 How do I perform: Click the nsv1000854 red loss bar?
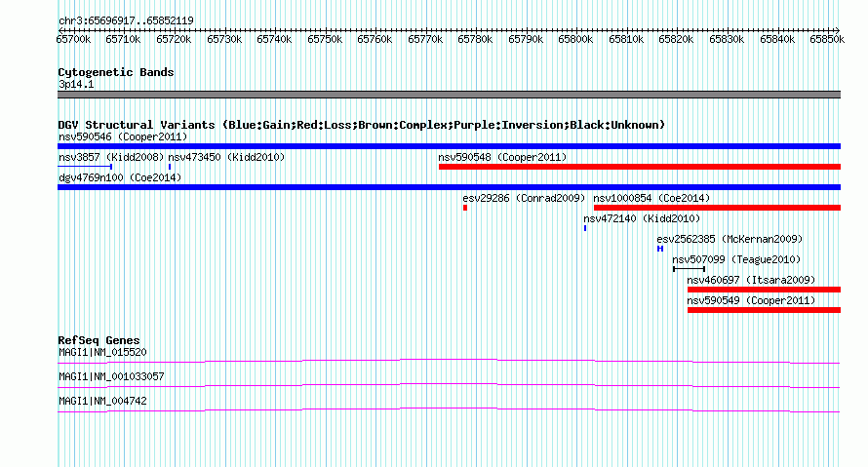(x=717, y=208)
